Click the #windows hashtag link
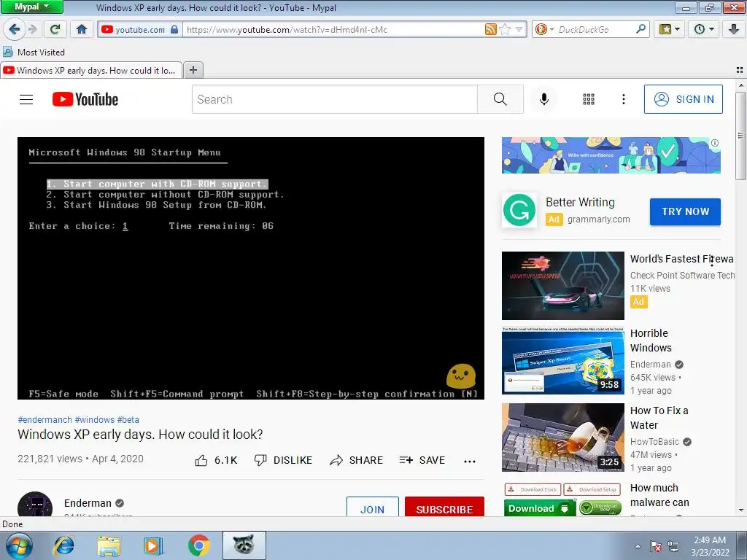Image resolution: width=747 pixels, height=560 pixels. [x=94, y=419]
